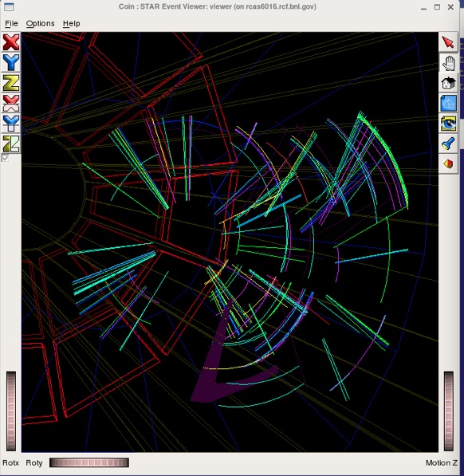The width and height of the screenshot is (464, 476).
Task: Choose the split blue Y axis icon
Action: 11,124
